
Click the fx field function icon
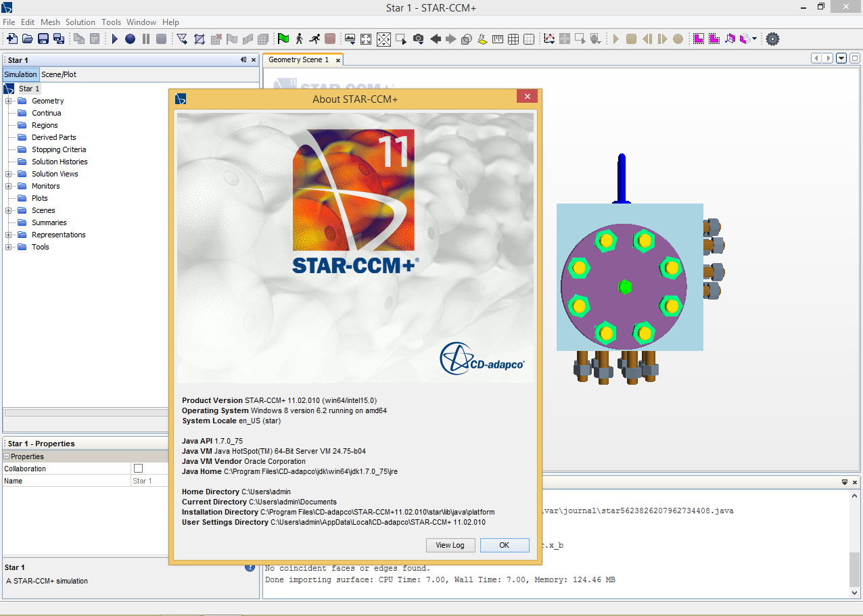pos(483,39)
